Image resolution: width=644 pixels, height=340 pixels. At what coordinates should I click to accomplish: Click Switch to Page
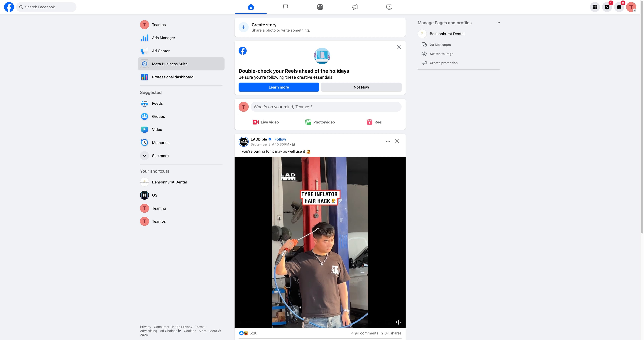tap(441, 54)
